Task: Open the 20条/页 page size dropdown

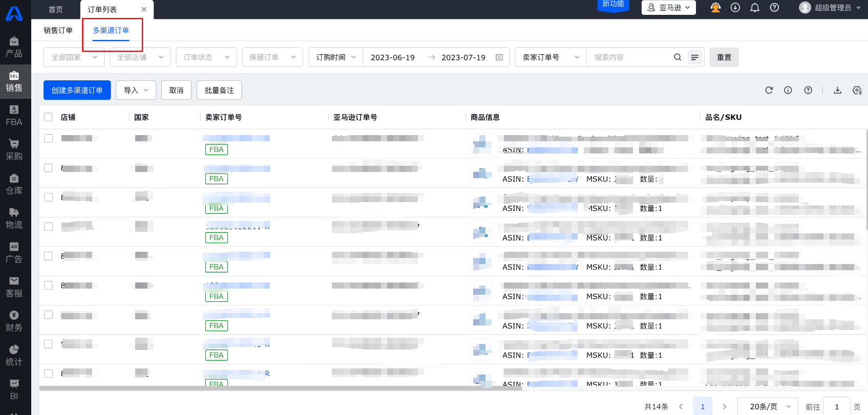Action: click(x=768, y=406)
